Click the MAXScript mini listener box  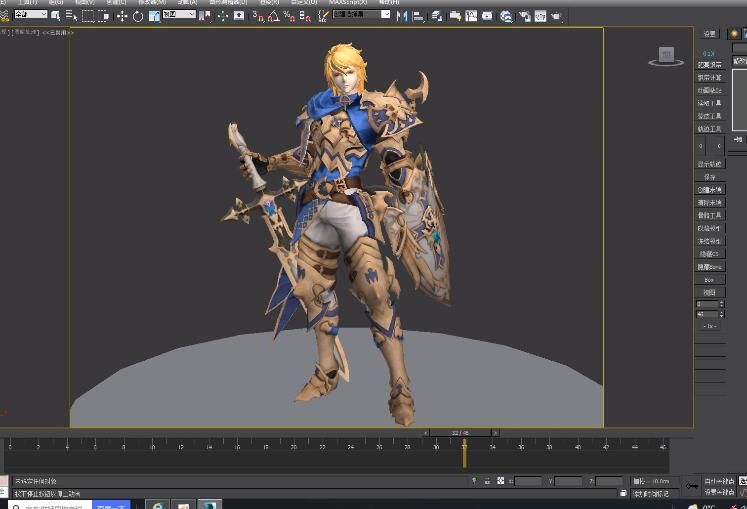click(x=4, y=486)
